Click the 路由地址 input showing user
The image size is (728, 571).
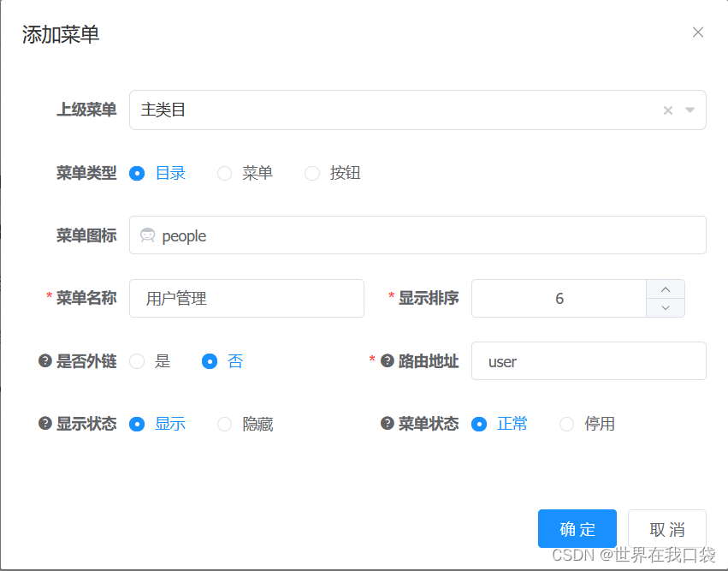(589, 360)
